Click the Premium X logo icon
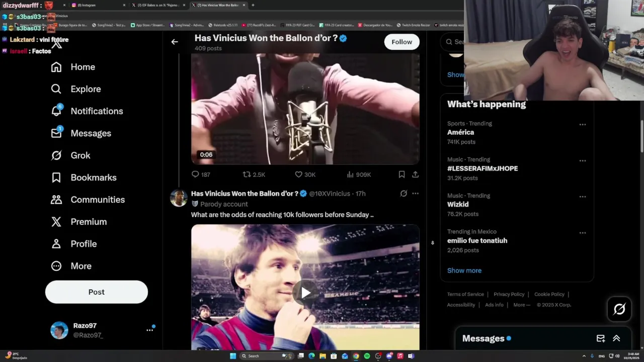The width and height of the screenshot is (644, 362). point(56,222)
